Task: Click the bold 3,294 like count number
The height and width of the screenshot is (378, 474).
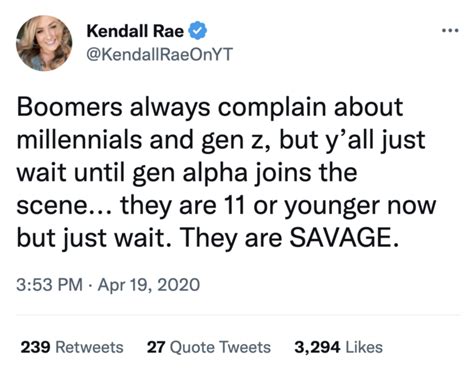Action: (x=317, y=347)
